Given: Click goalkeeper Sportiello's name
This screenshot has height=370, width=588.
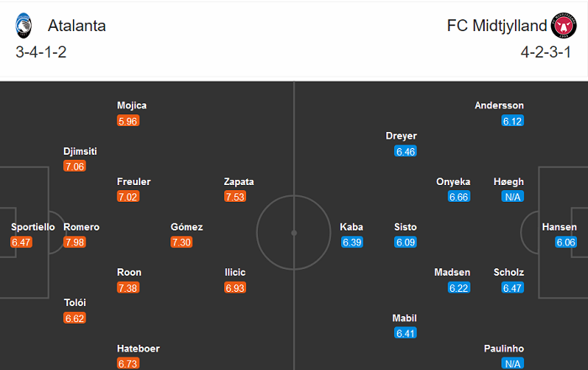Looking at the screenshot, I should tap(33, 227).
